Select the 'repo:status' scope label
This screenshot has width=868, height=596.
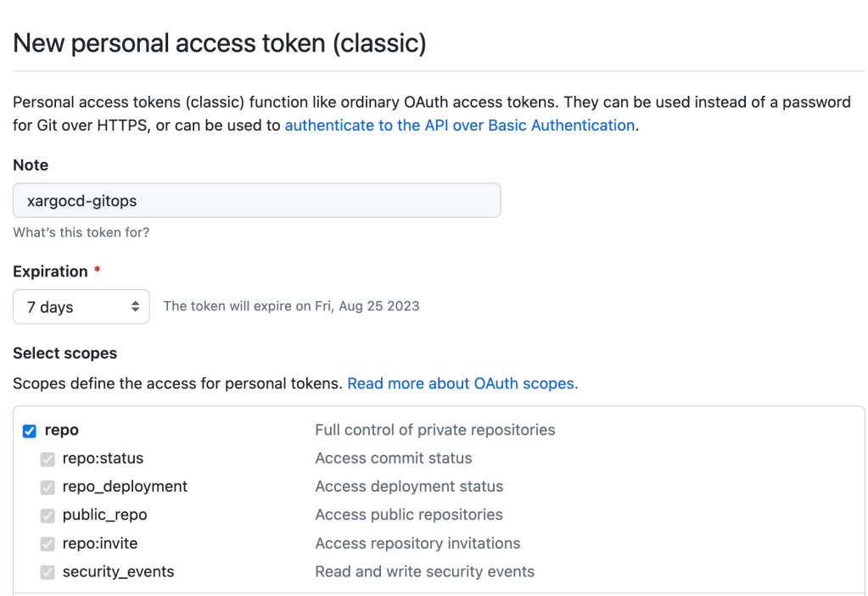click(103, 459)
